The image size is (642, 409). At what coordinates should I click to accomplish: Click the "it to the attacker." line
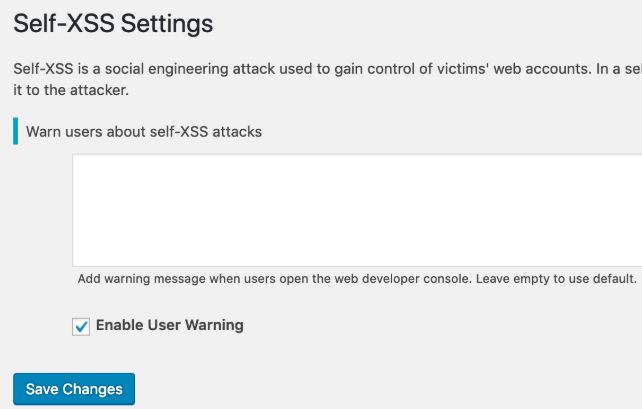pyautogui.click(x=72, y=90)
